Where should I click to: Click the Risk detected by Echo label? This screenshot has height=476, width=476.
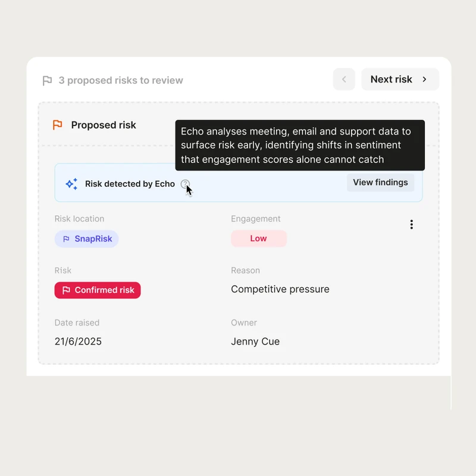click(130, 184)
